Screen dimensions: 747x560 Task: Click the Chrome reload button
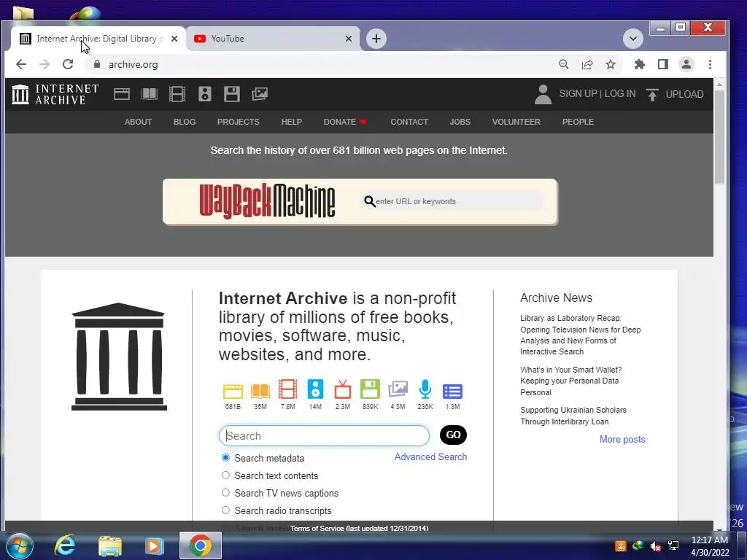pos(68,64)
